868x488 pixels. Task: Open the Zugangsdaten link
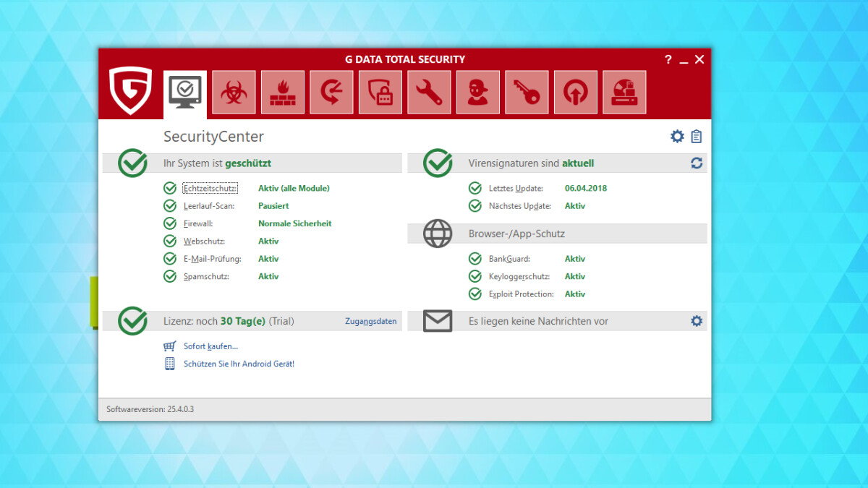(371, 321)
